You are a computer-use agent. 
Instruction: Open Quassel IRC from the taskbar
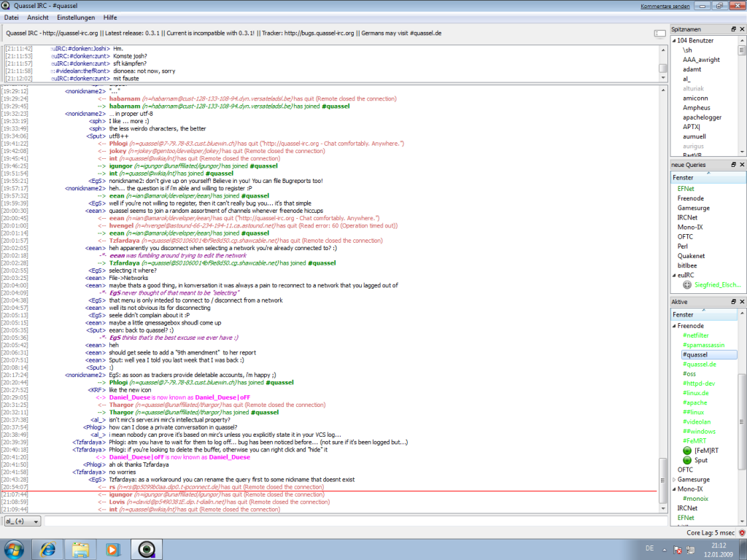pos(146,549)
